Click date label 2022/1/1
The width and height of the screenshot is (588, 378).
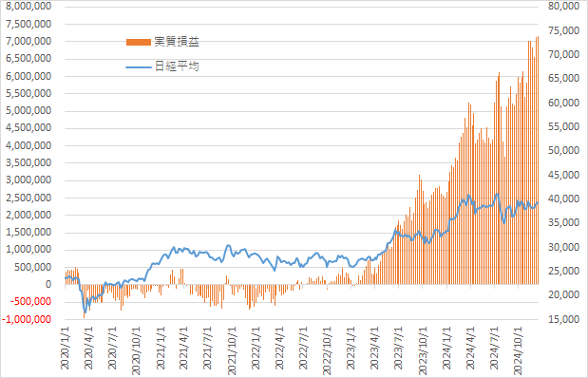[x=256, y=348]
